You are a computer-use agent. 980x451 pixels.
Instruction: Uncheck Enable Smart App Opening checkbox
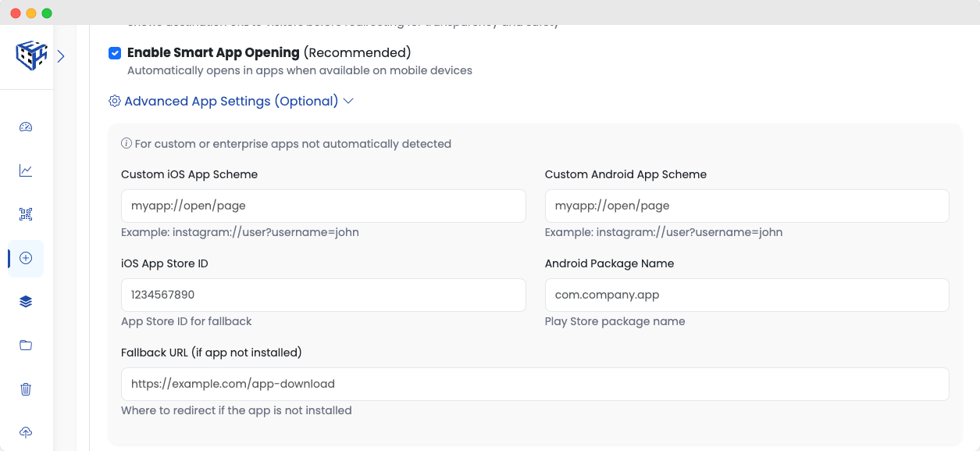coord(115,53)
